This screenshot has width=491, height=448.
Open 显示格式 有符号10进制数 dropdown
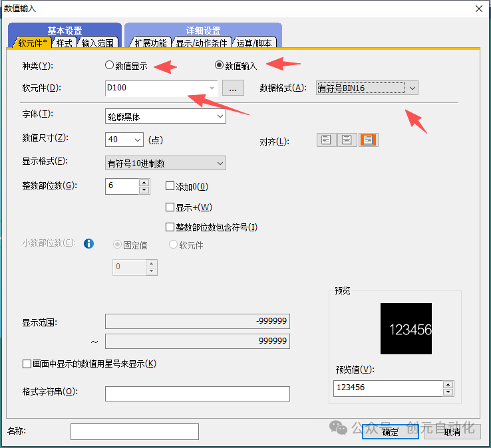pyautogui.click(x=220, y=164)
